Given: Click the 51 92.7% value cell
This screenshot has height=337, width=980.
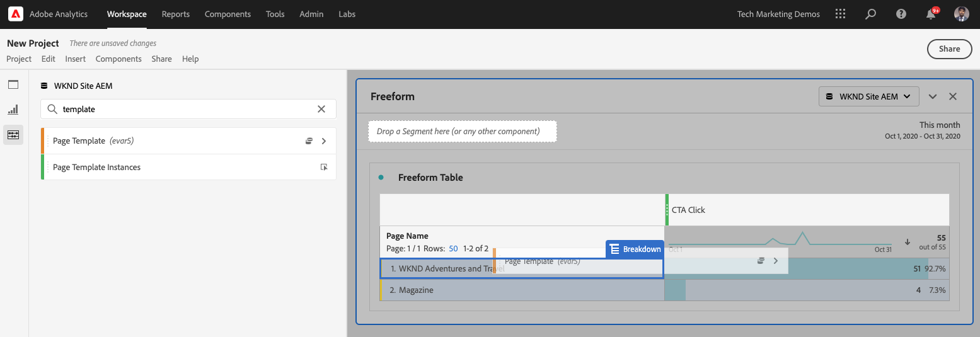Looking at the screenshot, I should tap(807, 268).
